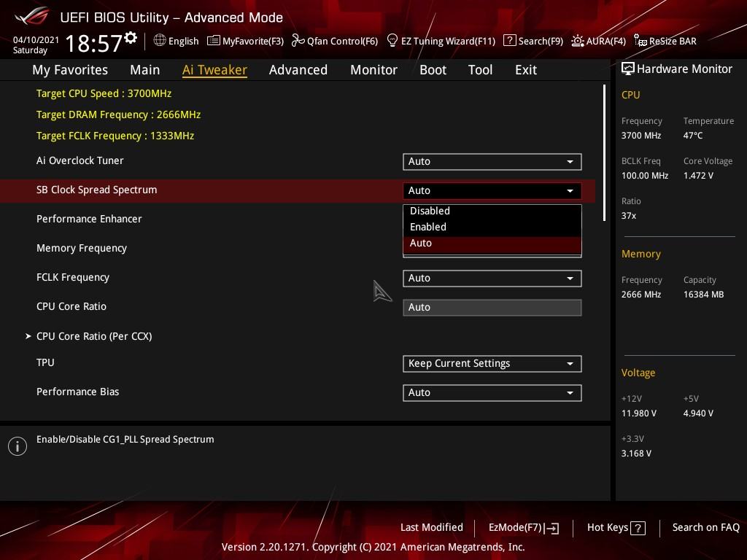
Task: Click Target FCLK Frequency : 1333MHz text
Action: 115,136
